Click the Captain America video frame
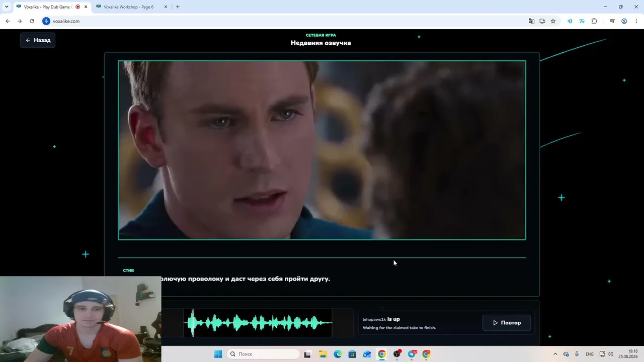Screen dimensions: 644x362 (322, 150)
